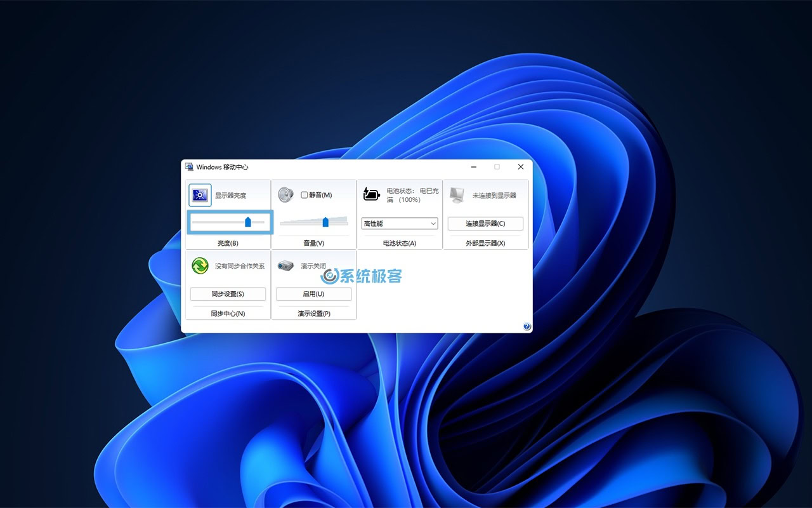
Task: Click the projector presentation icon
Action: coord(286,265)
